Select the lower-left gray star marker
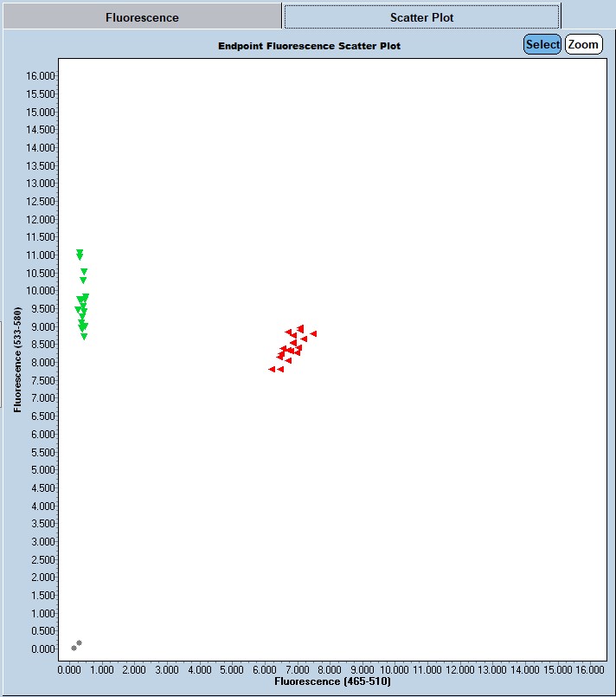The image size is (616, 697). pyautogui.click(x=74, y=648)
